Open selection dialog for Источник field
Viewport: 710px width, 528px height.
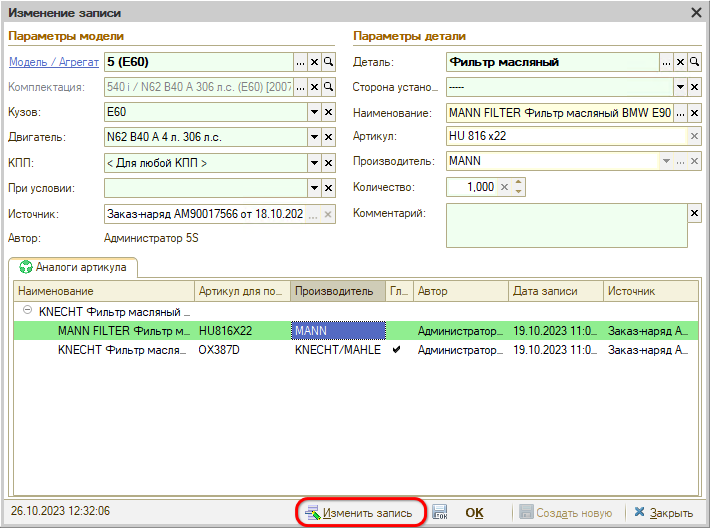(x=312, y=214)
